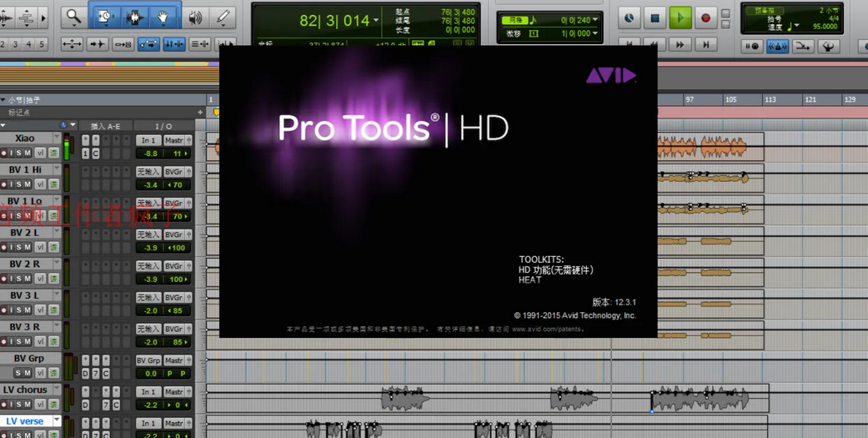Open Grid value 0|0|240 dropdown
Image resolution: width=868 pixels, height=438 pixels.
pos(595,20)
